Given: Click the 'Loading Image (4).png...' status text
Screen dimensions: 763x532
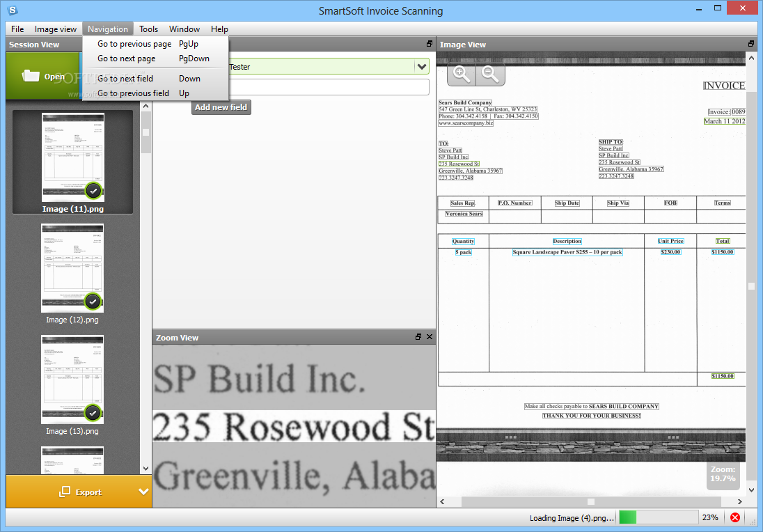Looking at the screenshot, I should tap(572, 518).
